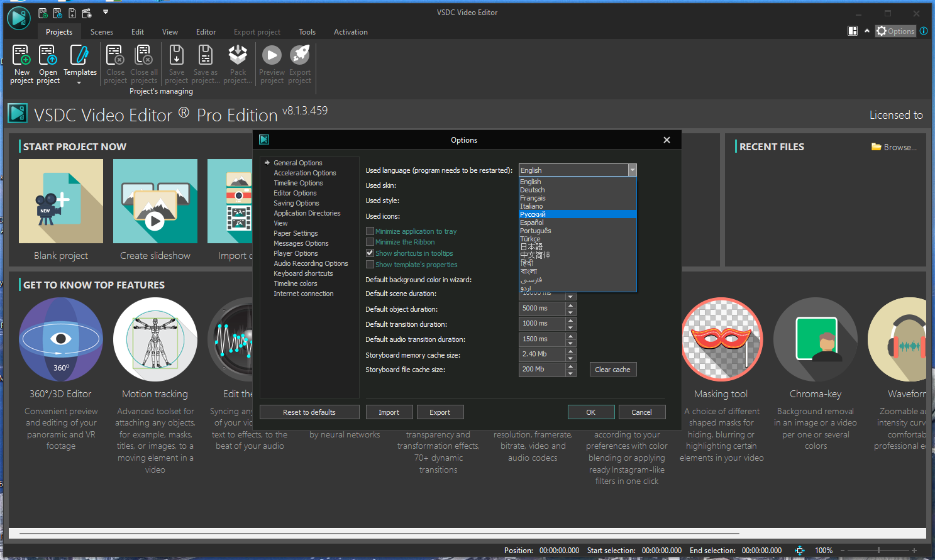935x560 pixels.
Task: Click the VSDC application logo button
Action: pos(18,18)
